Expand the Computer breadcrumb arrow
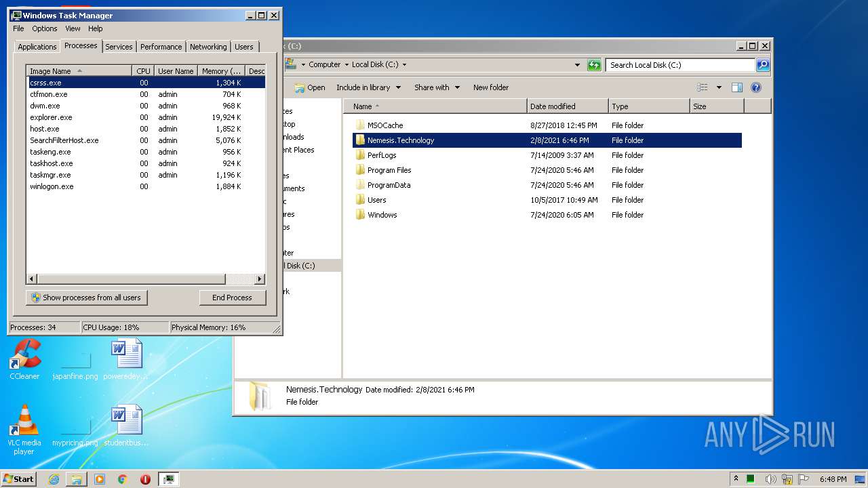This screenshot has height=488, width=868. (346, 65)
